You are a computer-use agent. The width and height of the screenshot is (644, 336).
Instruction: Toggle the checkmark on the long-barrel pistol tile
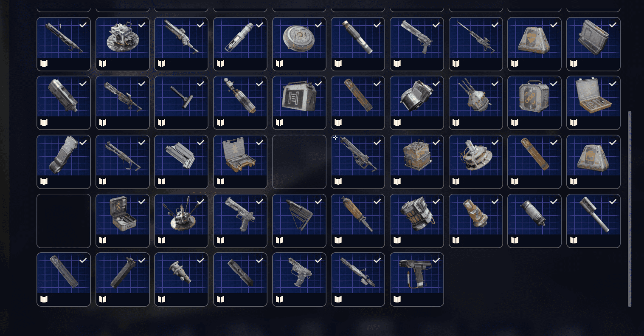(436, 25)
